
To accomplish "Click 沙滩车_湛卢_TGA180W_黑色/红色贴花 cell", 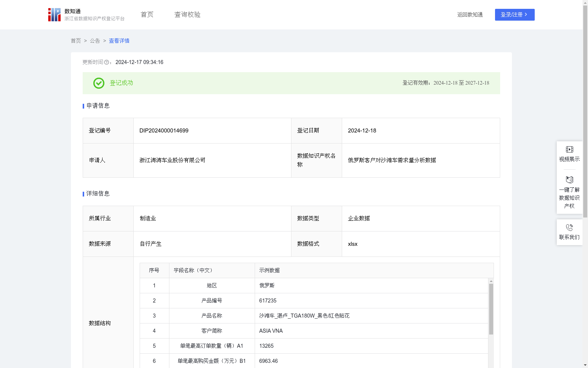I will tap(372, 316).
